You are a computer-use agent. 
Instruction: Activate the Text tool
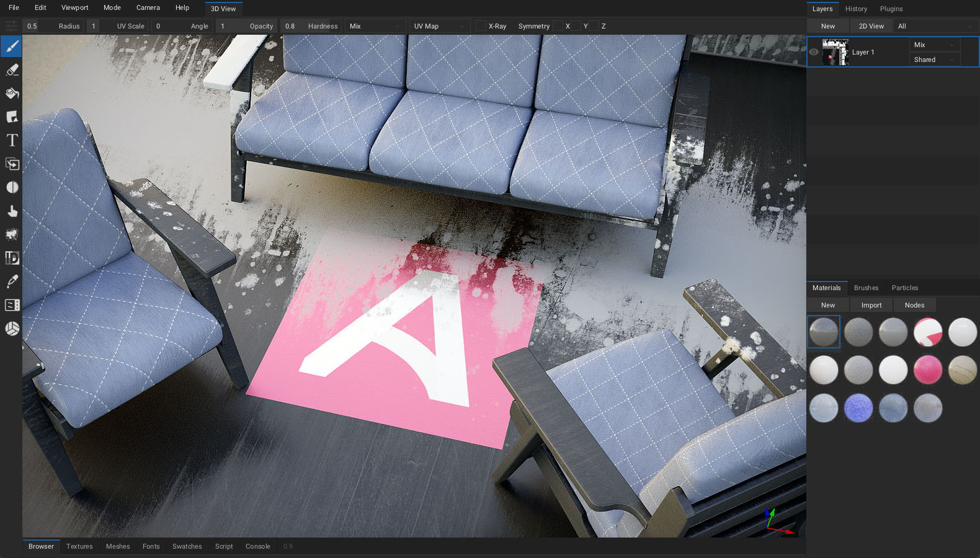click(x=12, y=140)
